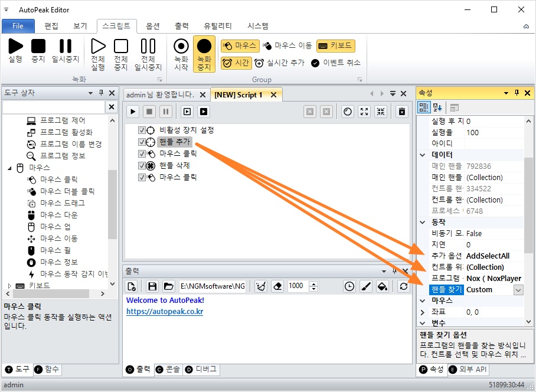Select 마우스 휠 in toolbox
The image size is (536, 392).
[55, 250]
